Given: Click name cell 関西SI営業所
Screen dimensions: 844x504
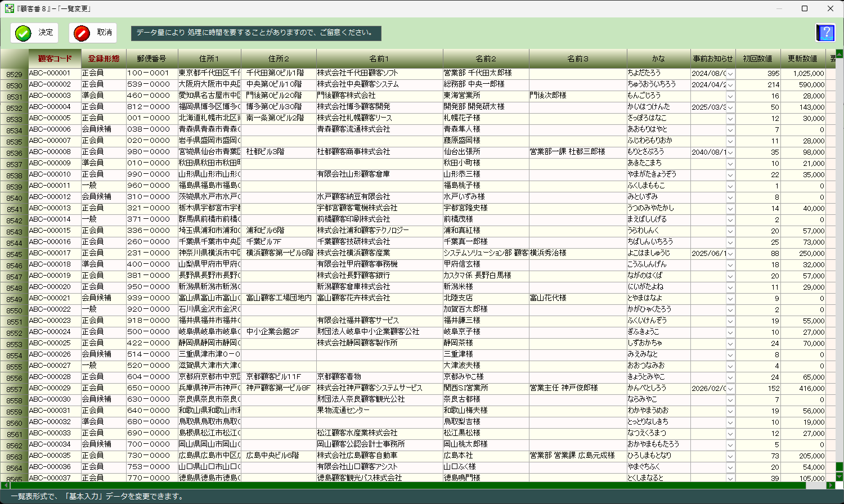Looking at the screenshot, I should coord(486,388).
